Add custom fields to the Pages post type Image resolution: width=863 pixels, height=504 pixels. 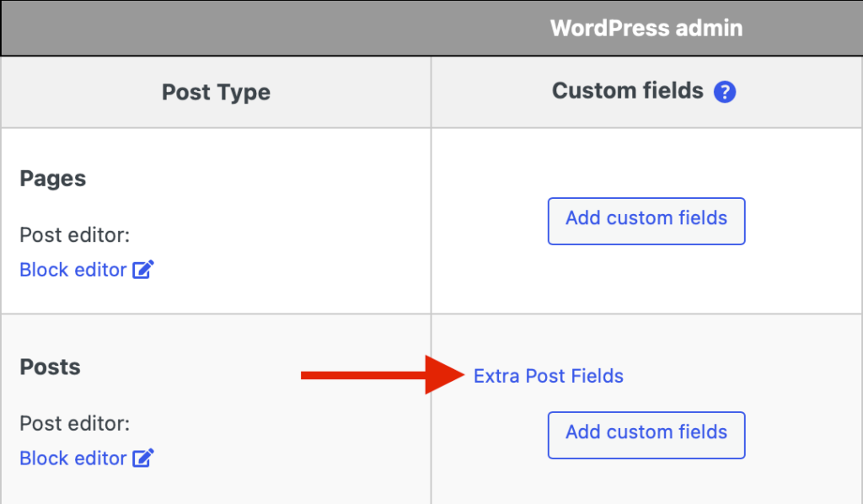[x=646, y=221]
